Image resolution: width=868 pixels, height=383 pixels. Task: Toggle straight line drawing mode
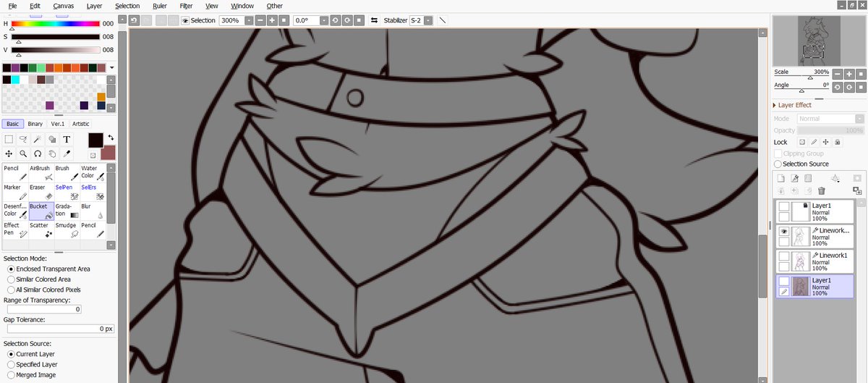coord(443,20)
